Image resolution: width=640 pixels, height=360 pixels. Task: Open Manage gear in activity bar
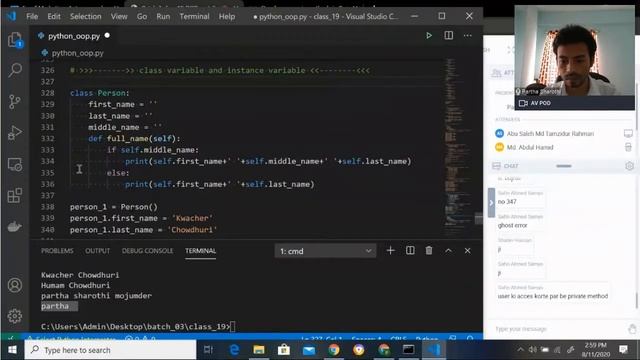coord(15,316)
